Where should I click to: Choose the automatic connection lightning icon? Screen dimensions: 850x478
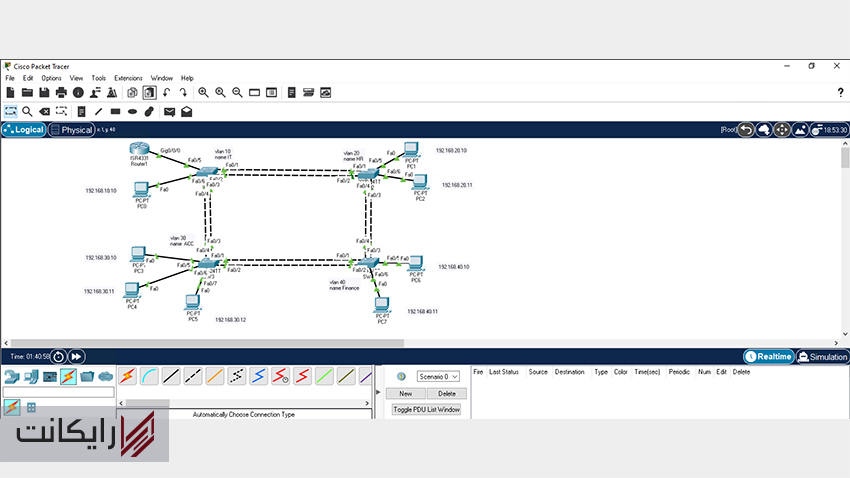coord(127,376)
